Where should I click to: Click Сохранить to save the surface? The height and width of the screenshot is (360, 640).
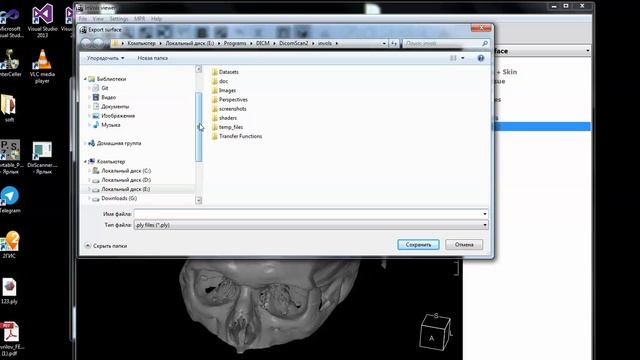click(x=418, y=244)
